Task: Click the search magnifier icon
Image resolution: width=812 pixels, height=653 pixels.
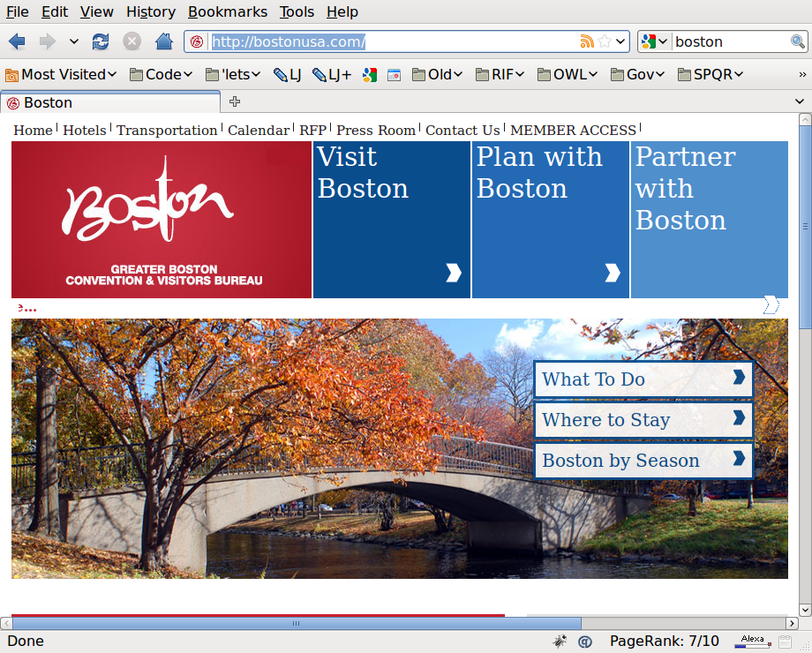Action: [x=797, y=41]
